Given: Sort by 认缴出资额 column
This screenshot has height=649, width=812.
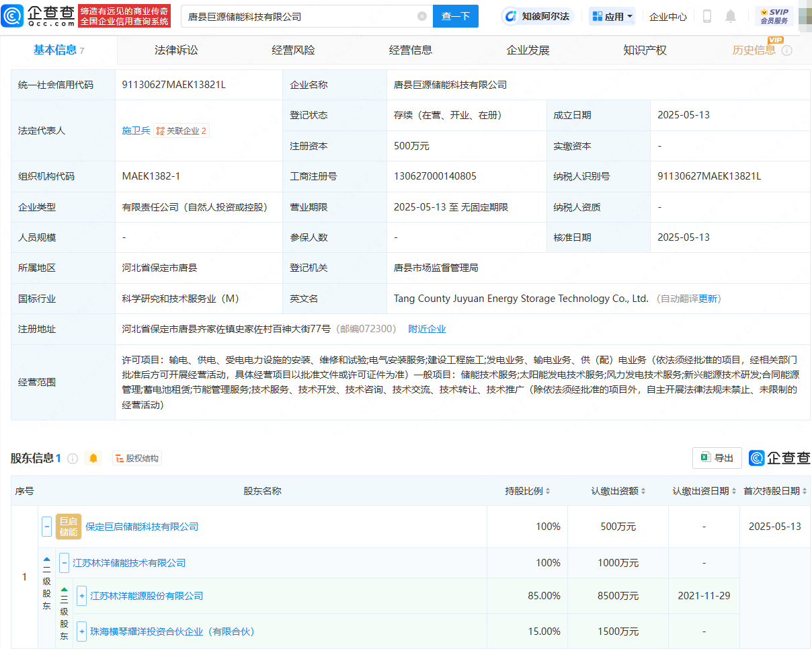Looking at the screenshot, I should 617,491.
